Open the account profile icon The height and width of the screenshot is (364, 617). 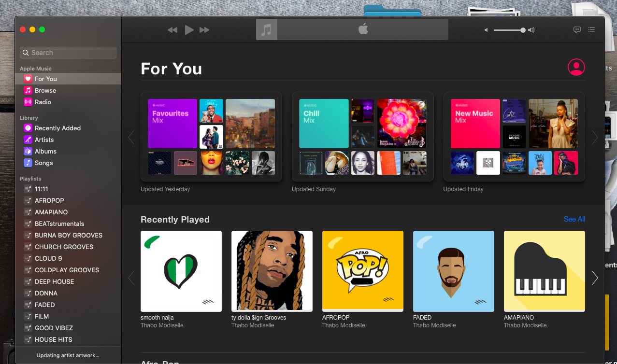point(576,67)
